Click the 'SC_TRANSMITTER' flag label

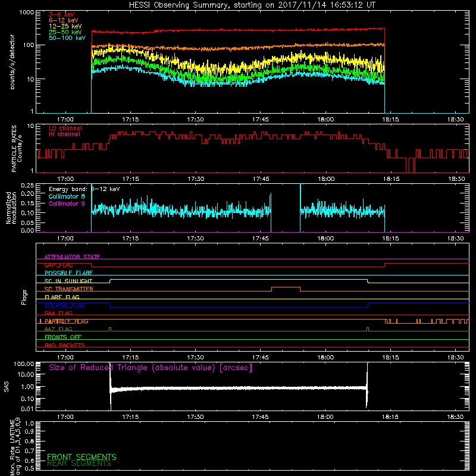68,289
